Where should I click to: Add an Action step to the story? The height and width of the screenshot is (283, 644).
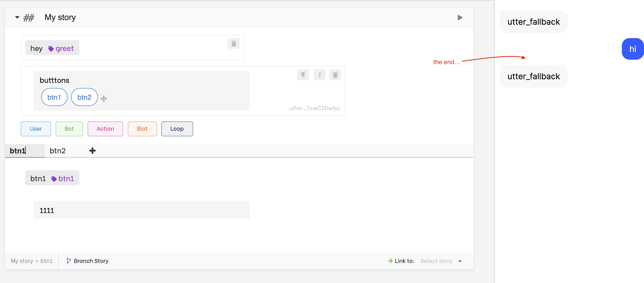click(105, 129)
